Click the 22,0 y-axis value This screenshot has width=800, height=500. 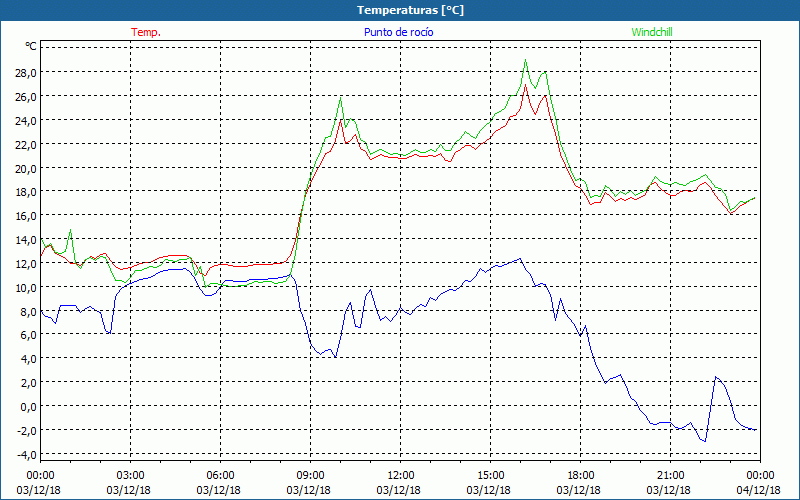[25, 145]
